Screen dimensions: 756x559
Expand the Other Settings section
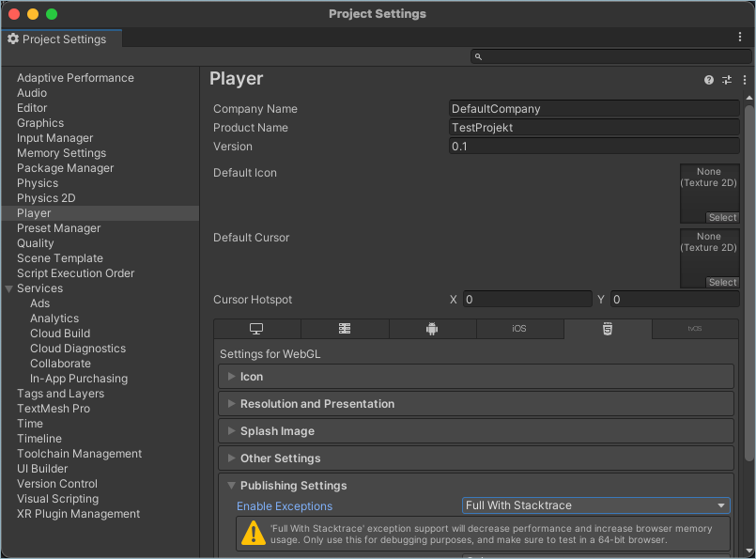(x=231, y=458)
